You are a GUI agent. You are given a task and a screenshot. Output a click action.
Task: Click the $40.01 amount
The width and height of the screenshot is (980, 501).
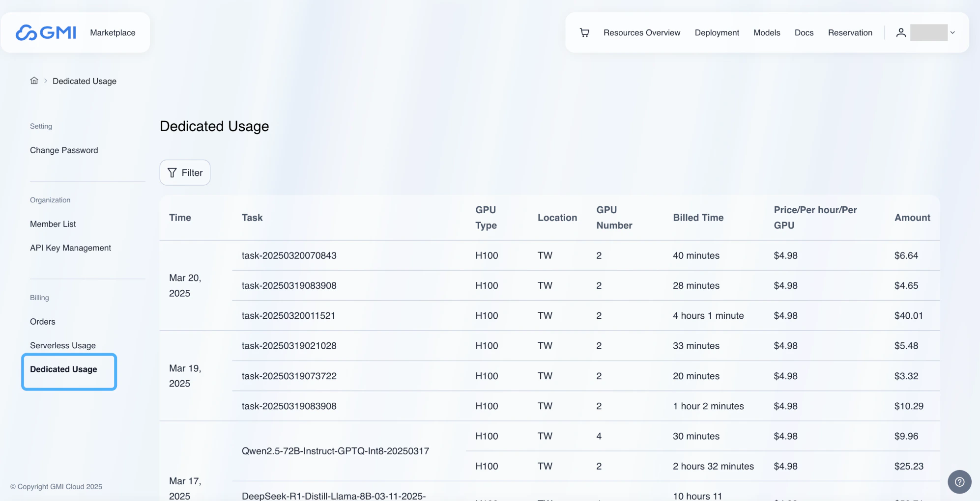pyautogui.click(x=908, y=315)
